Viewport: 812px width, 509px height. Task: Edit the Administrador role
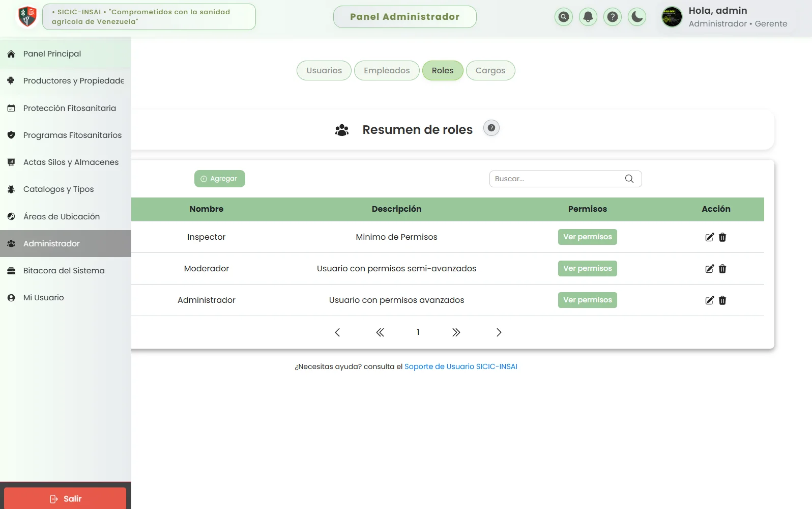(x=709, y=300)
